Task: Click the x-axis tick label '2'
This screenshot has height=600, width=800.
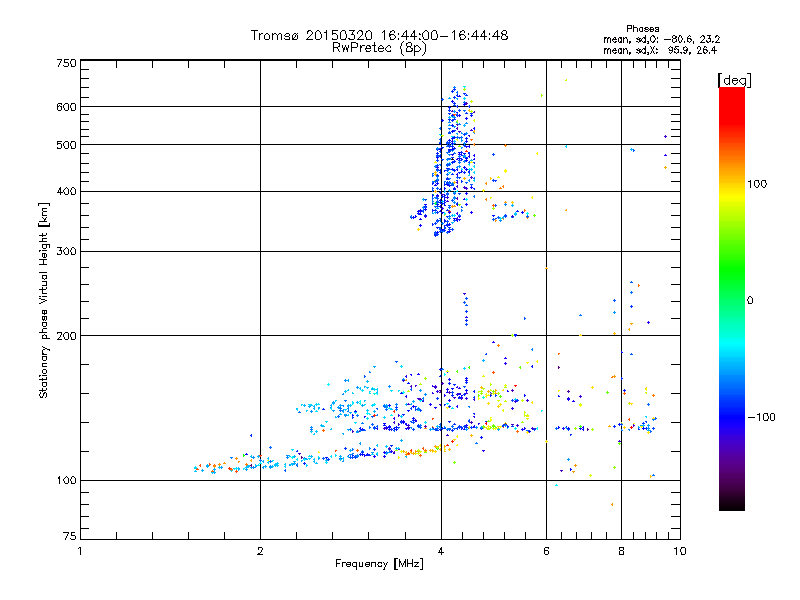Action: pos(260,551)
